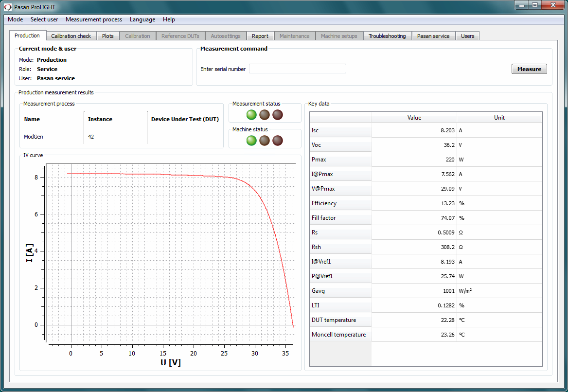Click the green Machine status indicator light

[251, 141]
